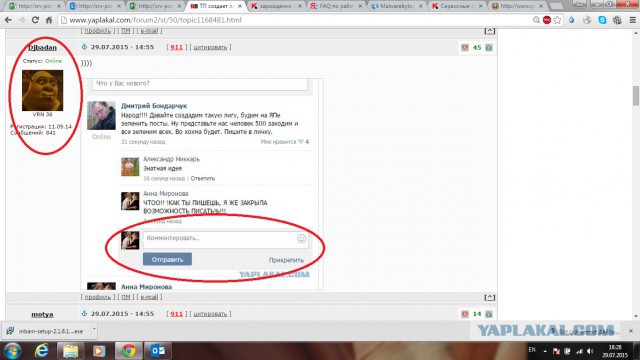Open 'профиль' link below Djbadan's post
The height and width of the screenshot is (360, 640).
point(98,297)
